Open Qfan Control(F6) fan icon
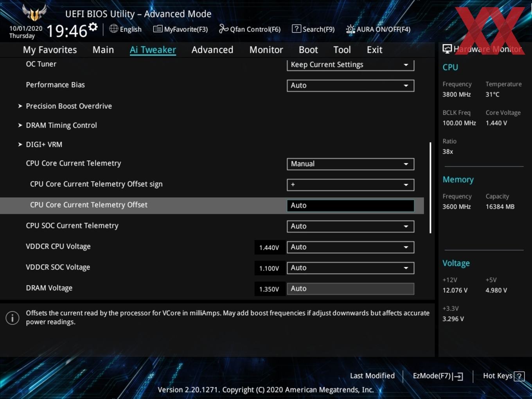532x399 pixels. point(223,29)
